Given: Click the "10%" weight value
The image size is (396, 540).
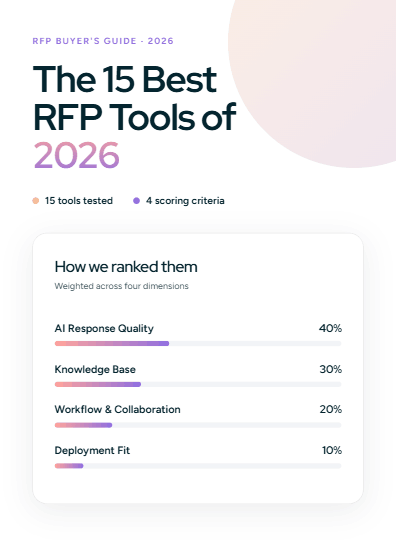Looking at the screenshot, I should coord(332,450).
